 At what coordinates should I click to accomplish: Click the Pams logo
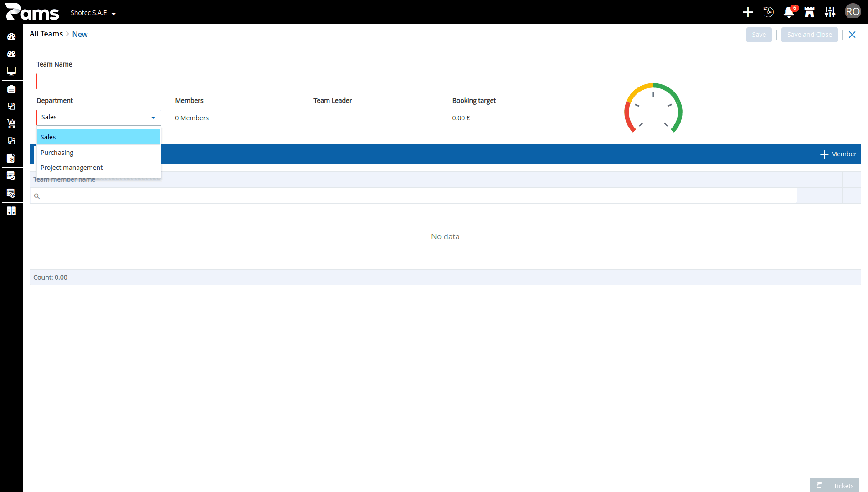click(x=32, y=12)
